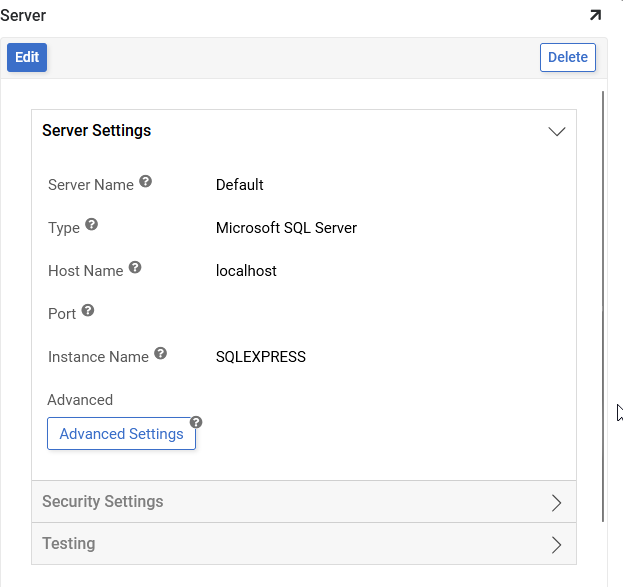Collapse Server Settings using the down chevron
This screenshot has height=587, width=623.
coord(557,131)
